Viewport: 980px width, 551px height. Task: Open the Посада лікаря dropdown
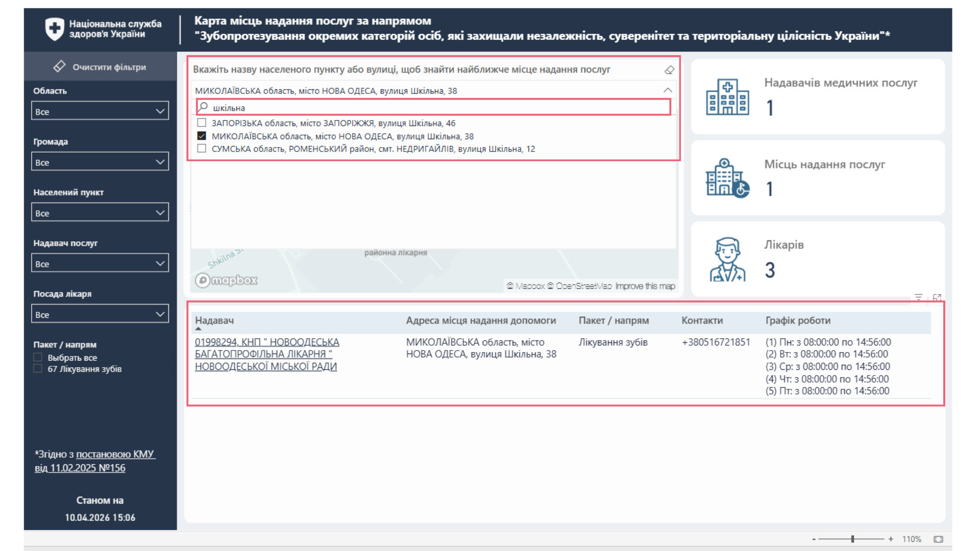[100, 314]
